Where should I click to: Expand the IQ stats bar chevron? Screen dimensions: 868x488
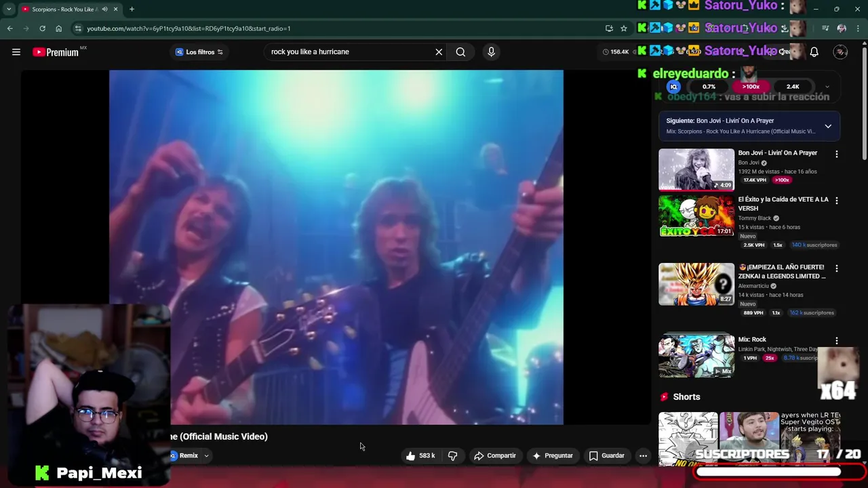pos(827,87)
